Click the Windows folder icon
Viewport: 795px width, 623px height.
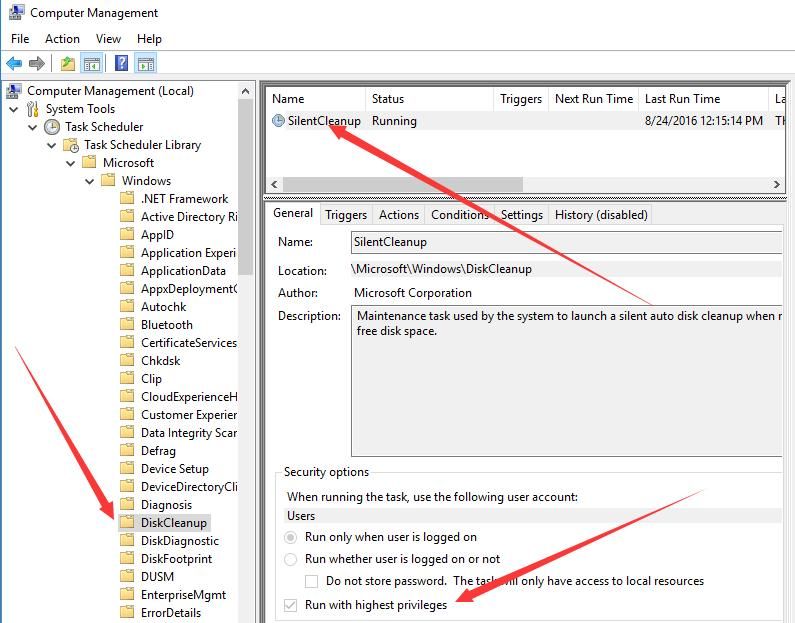[108, 180]
